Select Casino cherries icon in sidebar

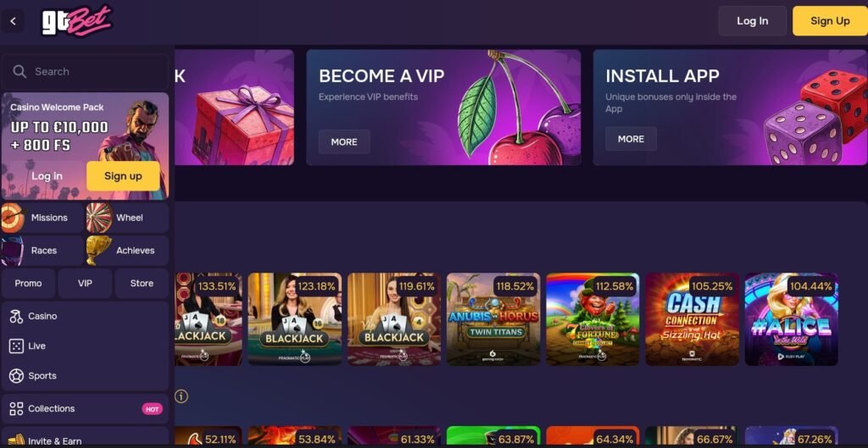[x=16, y=317]
